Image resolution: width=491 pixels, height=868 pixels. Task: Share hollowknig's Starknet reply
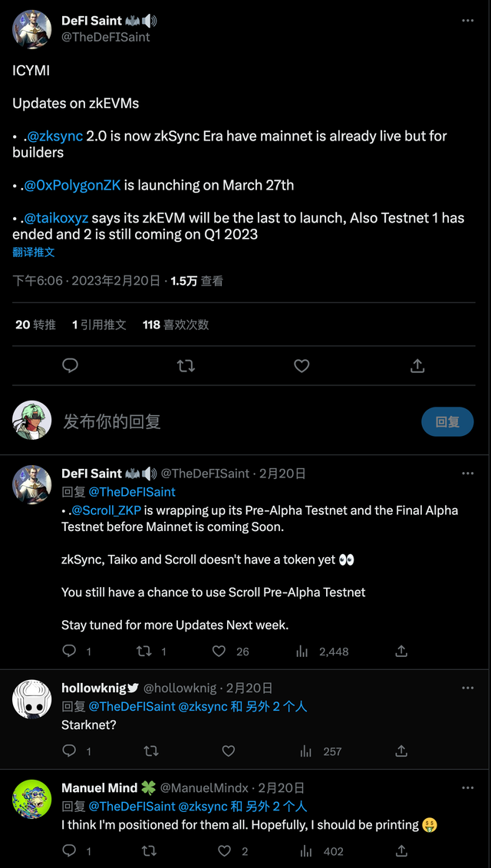(x=401, y=751)
